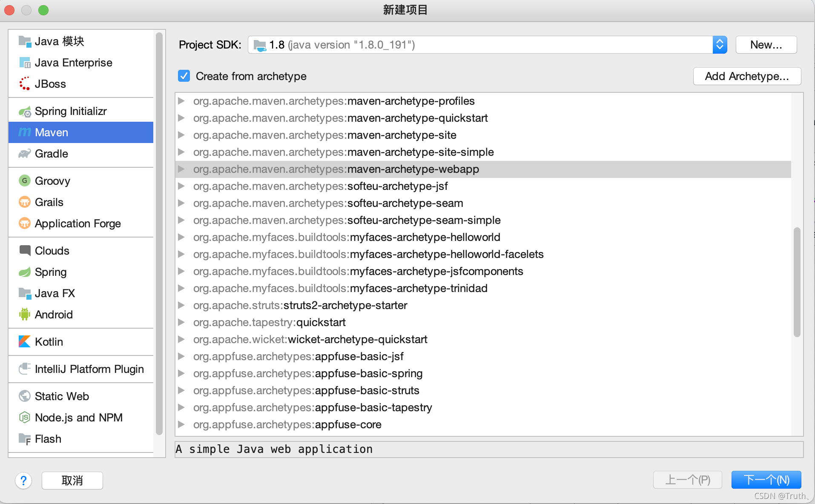
Task: Expand appfuse-core tree arrow
Action: tap(181, 424)
